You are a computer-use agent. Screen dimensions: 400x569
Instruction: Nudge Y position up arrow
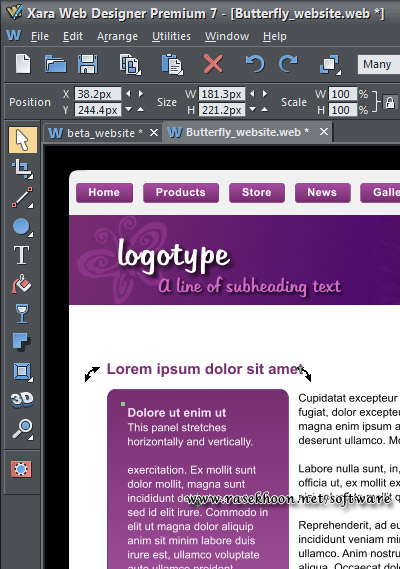[140, 109]
